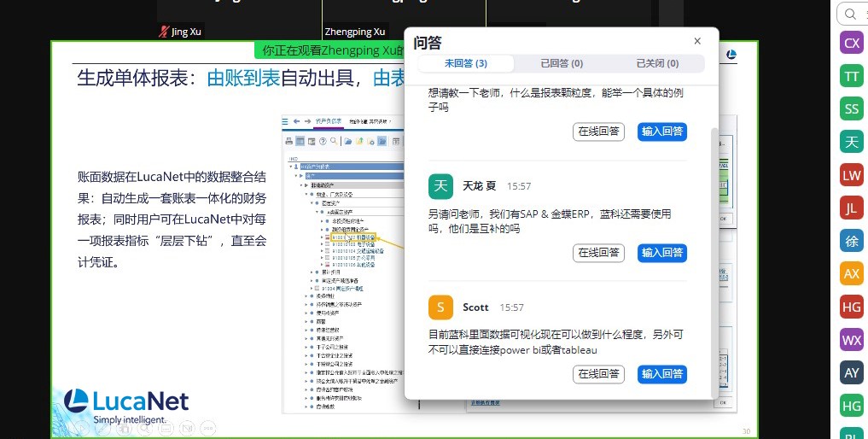The width and height of the screenshot is (868, 439).
Task: Click the green 你正在观看 sharing banner
Action: point(330,50)
